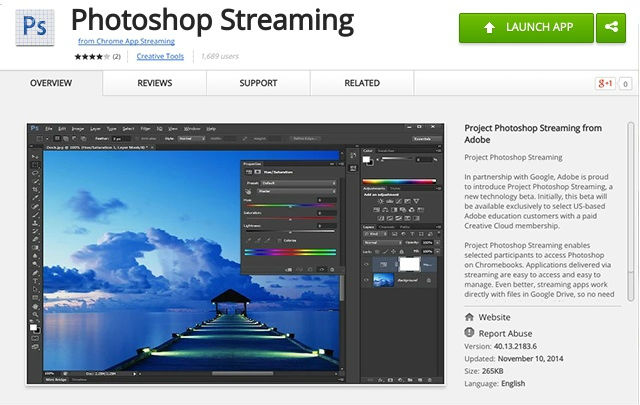
Task: Click the g+1 button
Action: [605, 84]
